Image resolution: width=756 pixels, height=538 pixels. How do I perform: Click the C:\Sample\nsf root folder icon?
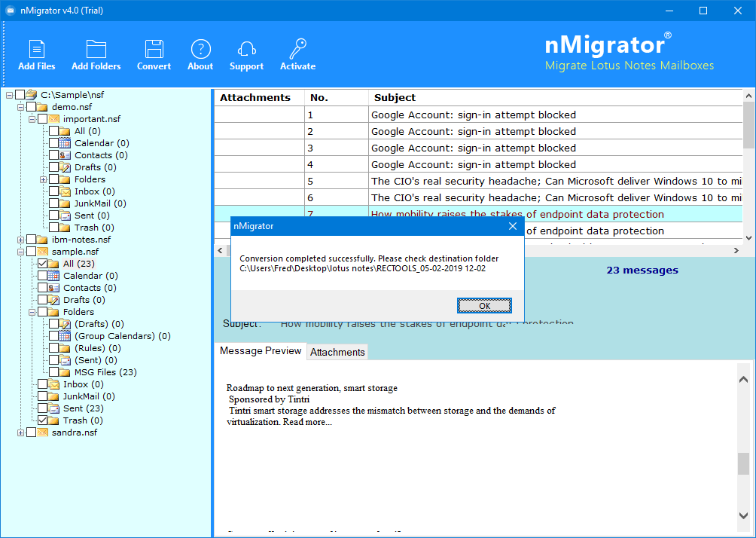[x=32, y=95]
